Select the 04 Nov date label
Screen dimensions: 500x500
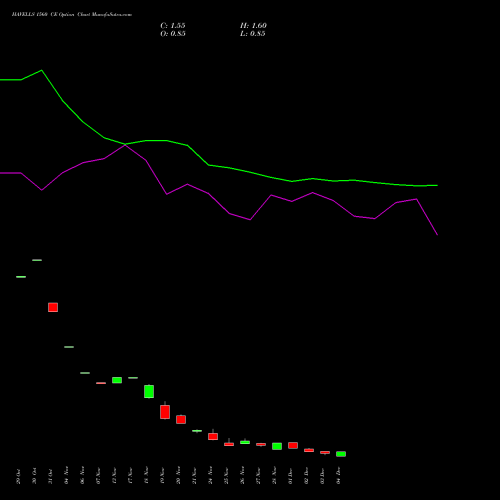click(66, 475)
